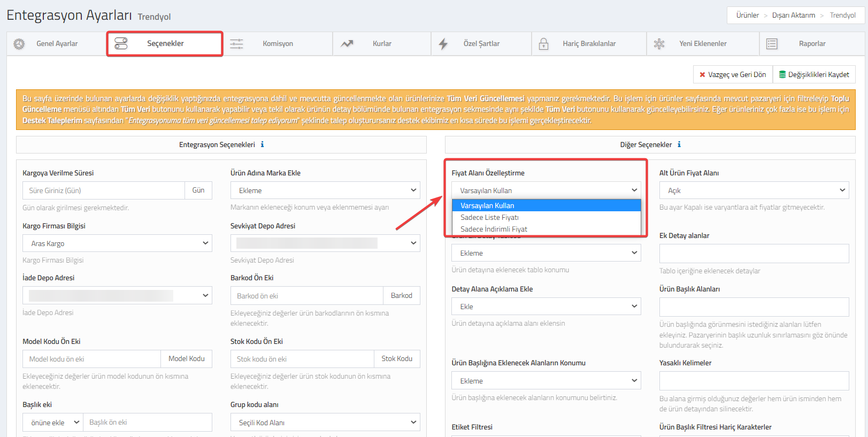The height and width of the screenshot is (437, 868).
Task: Click the lightning bolt icon beside Özel Şartlar
Action: pyautogui.click(x=443, y=44)
